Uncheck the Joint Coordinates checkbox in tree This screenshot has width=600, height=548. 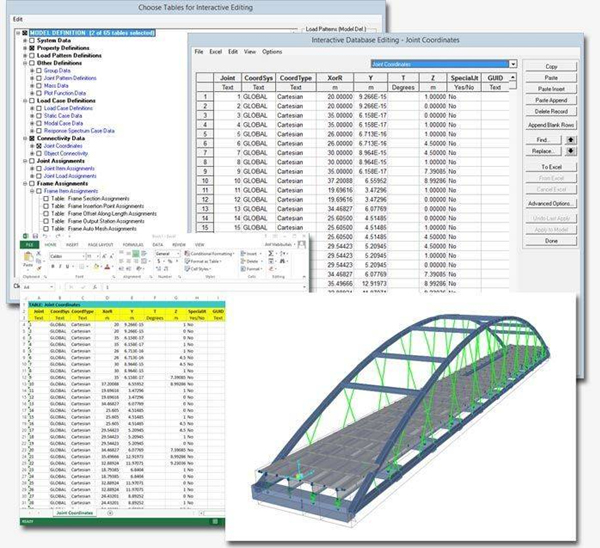pyautogui.click(x=39, y=146)
